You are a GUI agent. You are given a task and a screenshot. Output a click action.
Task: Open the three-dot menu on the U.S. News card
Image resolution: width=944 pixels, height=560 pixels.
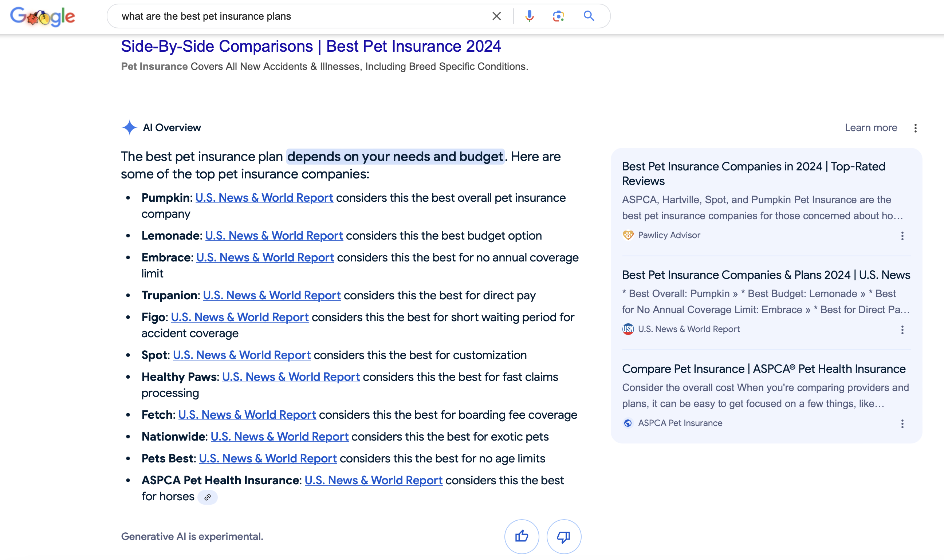(x=902, y=330)
